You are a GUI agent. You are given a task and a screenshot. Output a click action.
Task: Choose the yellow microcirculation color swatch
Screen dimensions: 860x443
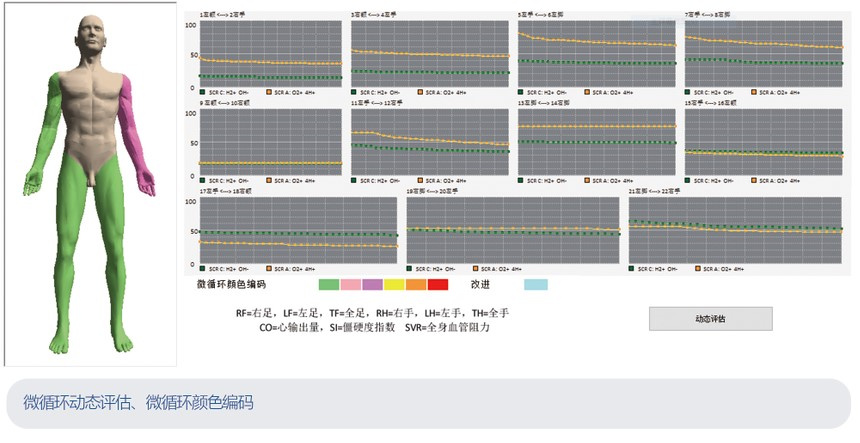point(394,285)
